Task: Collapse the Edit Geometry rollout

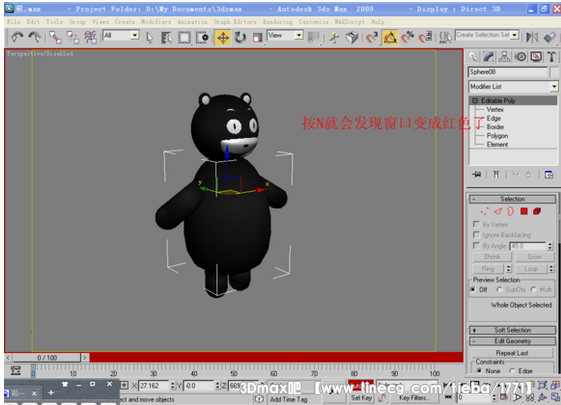Action: [513, 341]
